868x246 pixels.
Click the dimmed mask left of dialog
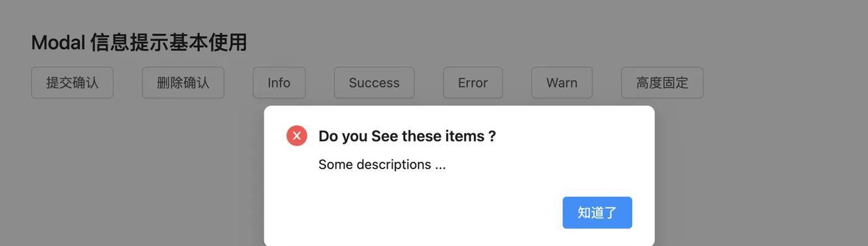131,176
